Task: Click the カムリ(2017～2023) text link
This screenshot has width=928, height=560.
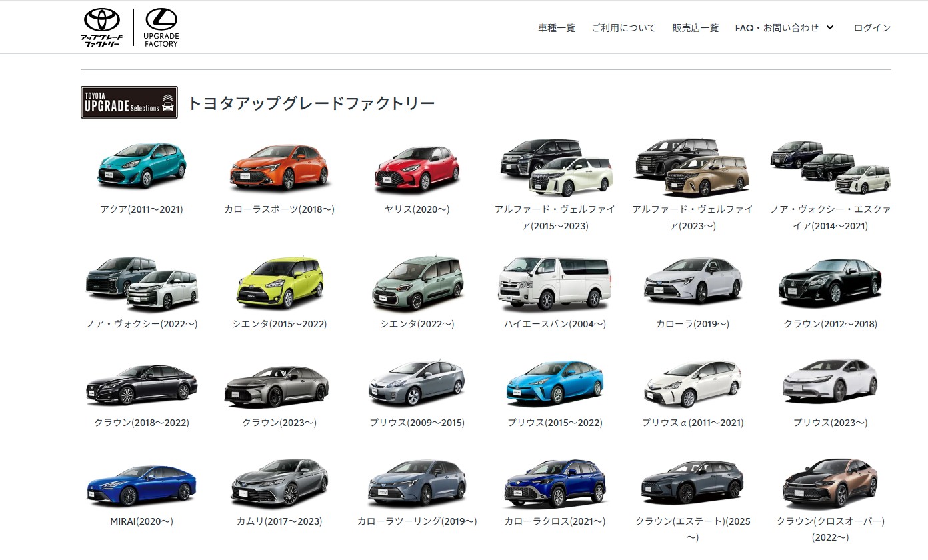Action: (279, 521)
